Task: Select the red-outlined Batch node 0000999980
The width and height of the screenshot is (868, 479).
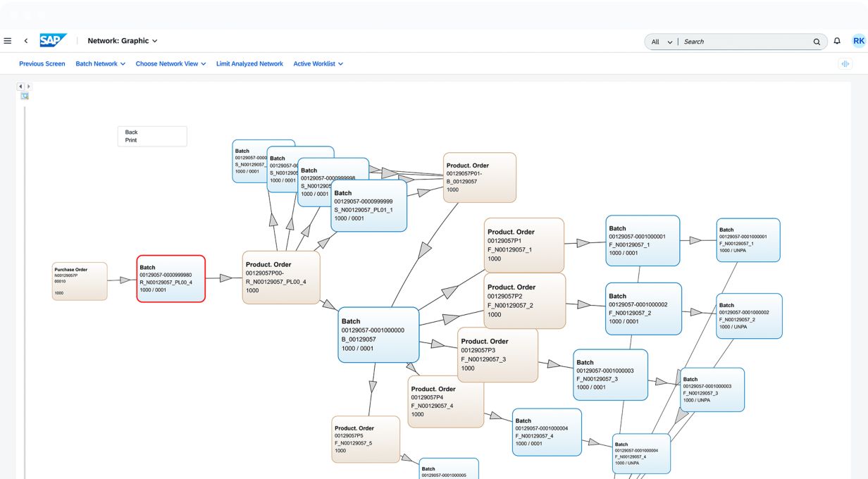Action: coord(170,279)
